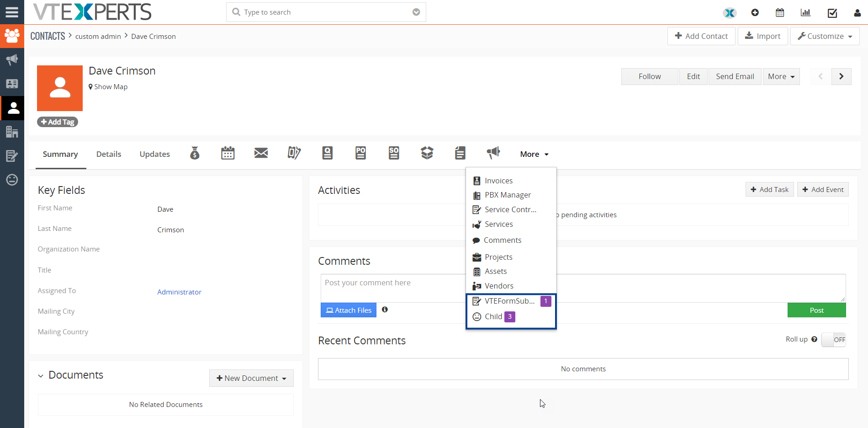This screenshot has height=428, width=868.
Task: Open the Leads card sidebar icon
Action: pos(12,84)
